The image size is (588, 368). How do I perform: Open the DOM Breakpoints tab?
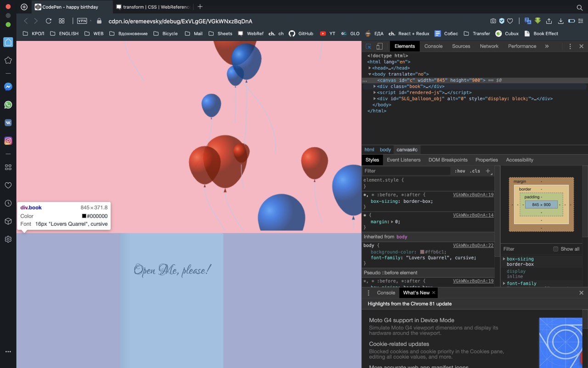point(448,160)
